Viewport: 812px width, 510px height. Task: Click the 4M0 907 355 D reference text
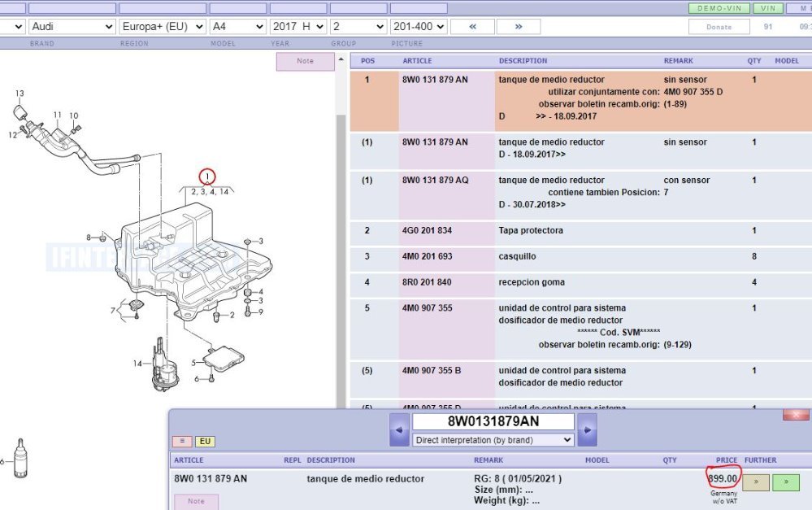693,92
